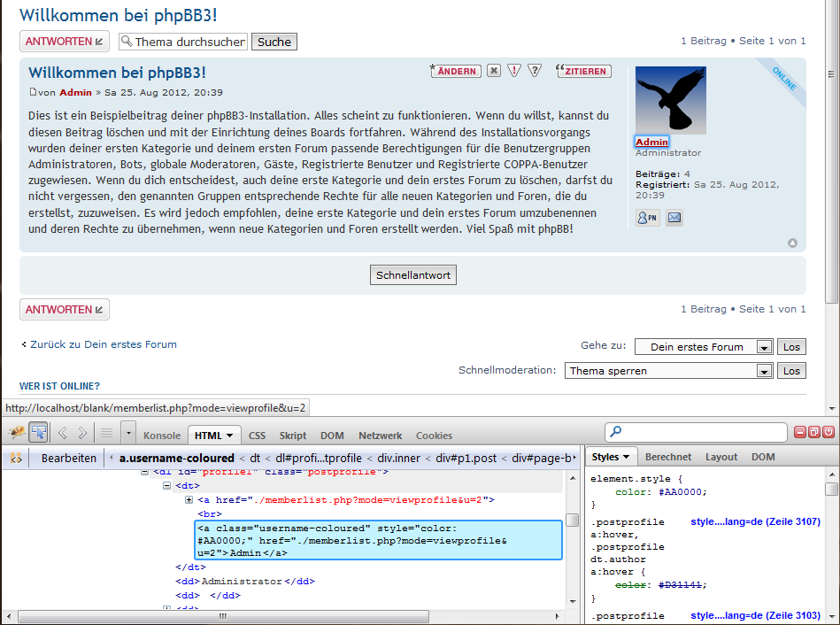Switch to the Konsole tab

162,436
